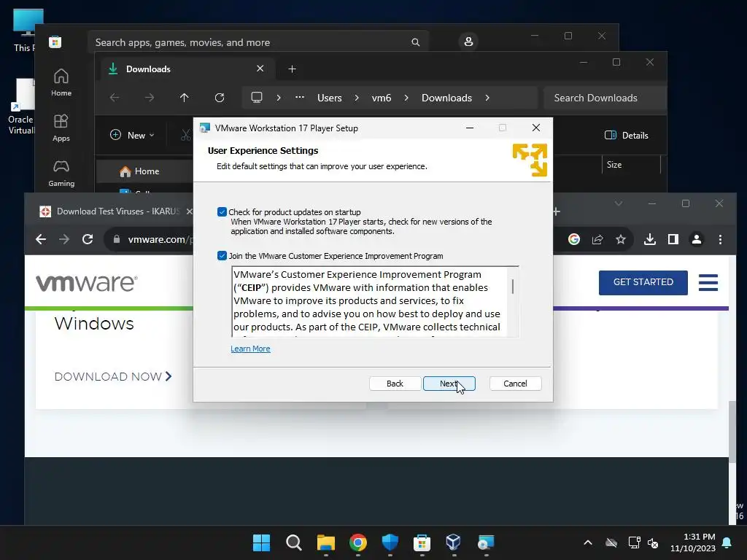Open Chrome profile icon

[697, 239]
